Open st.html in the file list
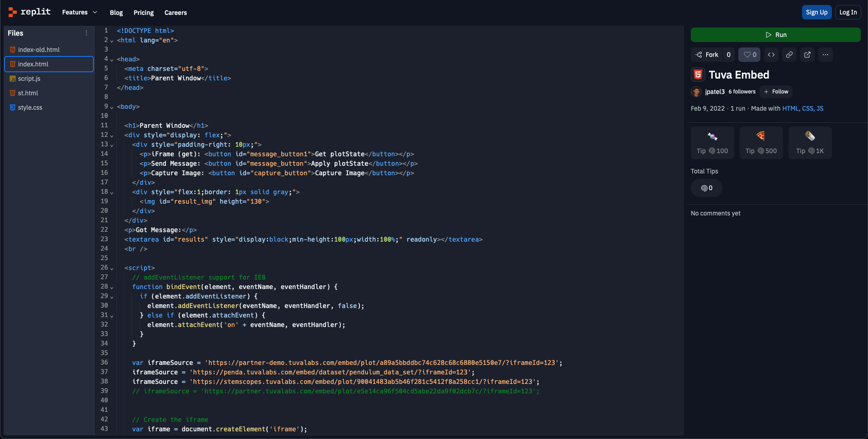The width and height of the screenshot is (868, 439). coord(49,93)
